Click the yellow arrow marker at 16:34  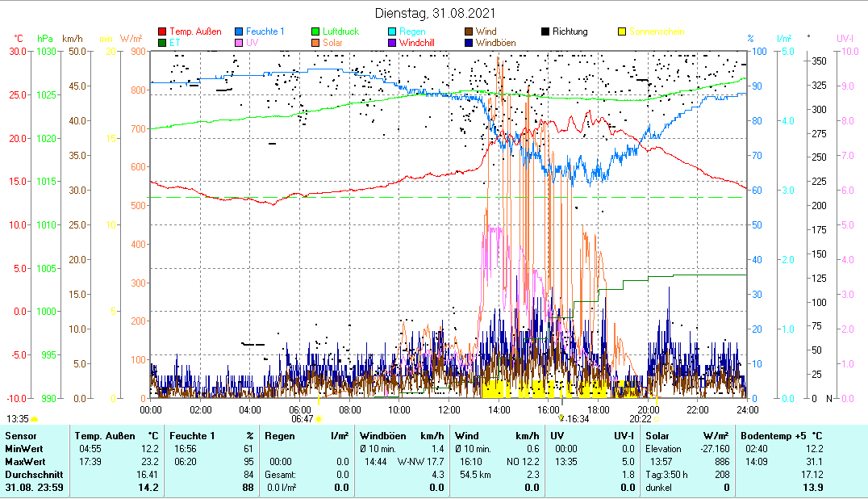[x=561, y=418]
